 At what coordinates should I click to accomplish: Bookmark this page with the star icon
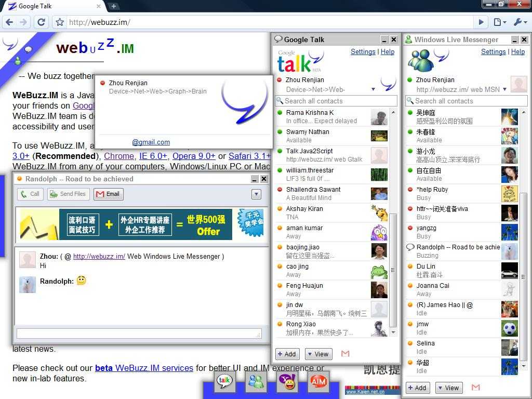click(x=60, y=22)
